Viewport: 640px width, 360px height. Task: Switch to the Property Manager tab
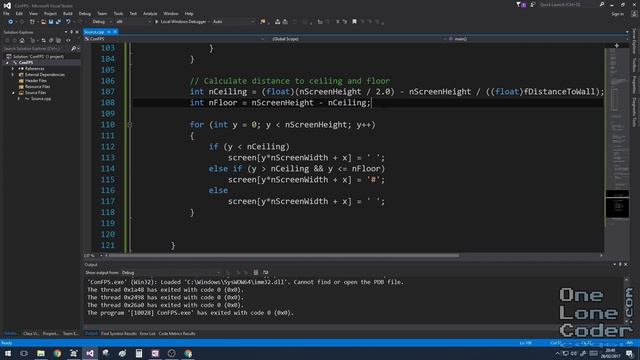click(51, 333)
